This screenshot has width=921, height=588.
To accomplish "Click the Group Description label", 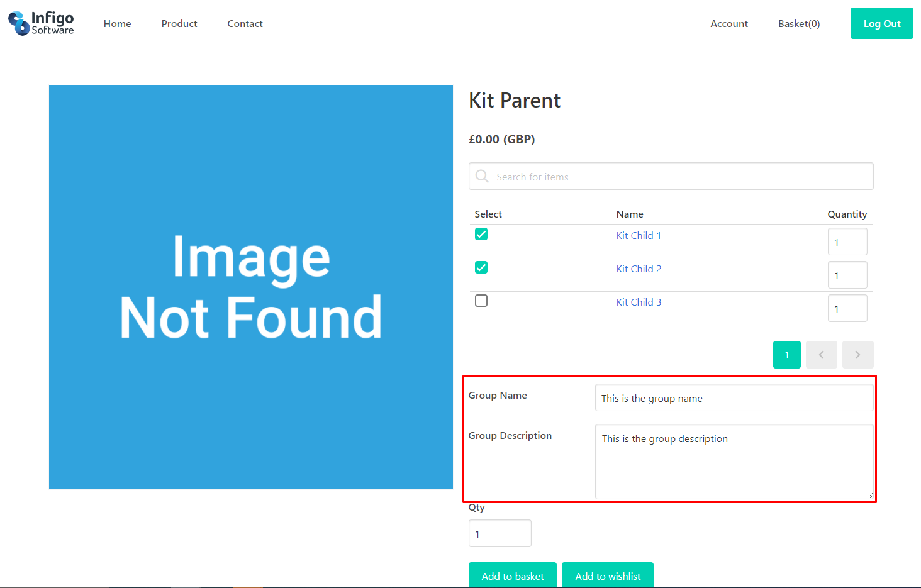I will pos(510,435).
